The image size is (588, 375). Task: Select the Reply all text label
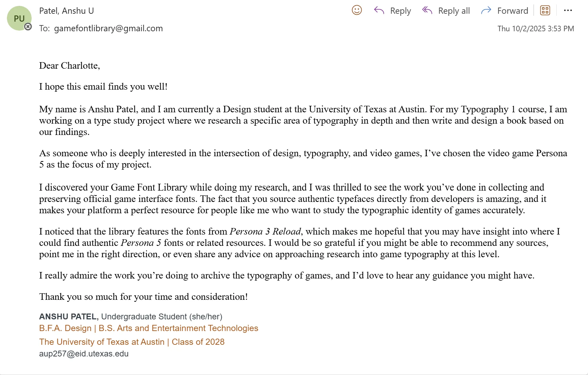coord(454,11)
